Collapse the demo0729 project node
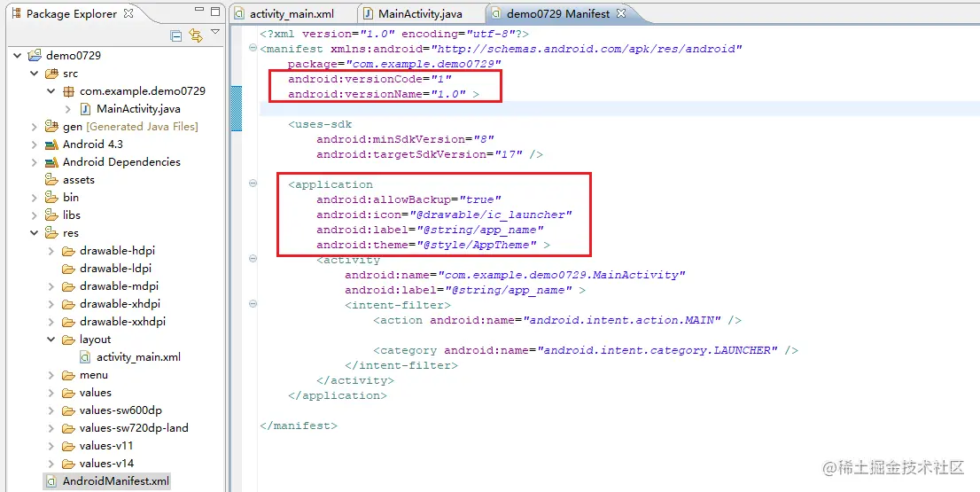Screen dimensions: 980x492 (18, 56)
